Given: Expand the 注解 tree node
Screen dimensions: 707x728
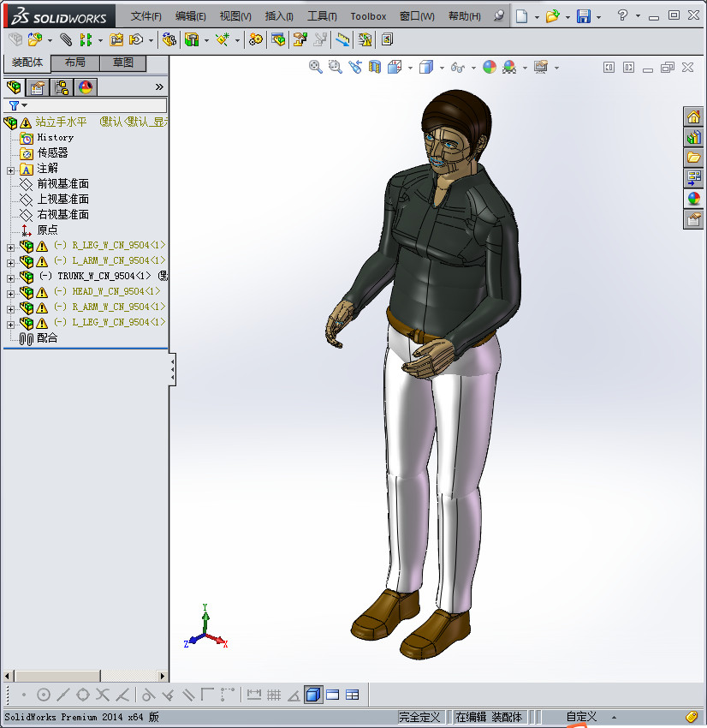Looking at the screenshot, I should 10,170.
